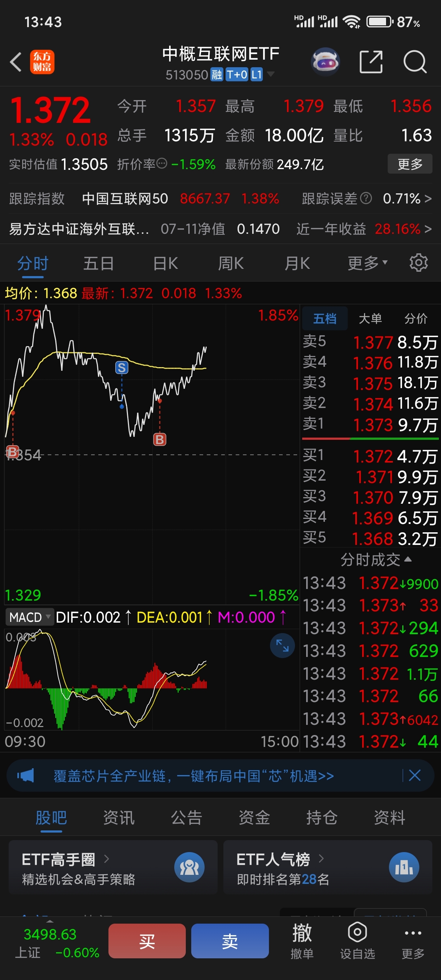Switch to the 分时 chart tab
This screenshot has height=980, width=441.
(33, 263)
